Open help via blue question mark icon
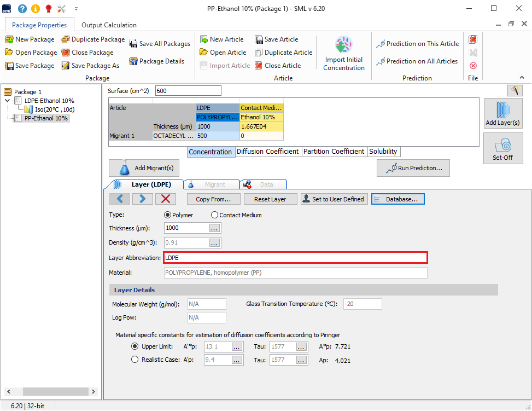 (22, 9)
